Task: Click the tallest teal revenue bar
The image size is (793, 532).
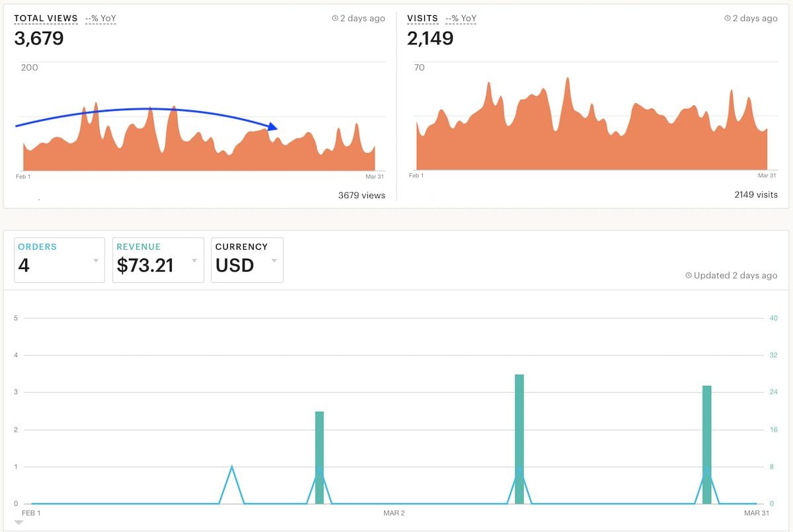Action: click(x=519, y=439)
